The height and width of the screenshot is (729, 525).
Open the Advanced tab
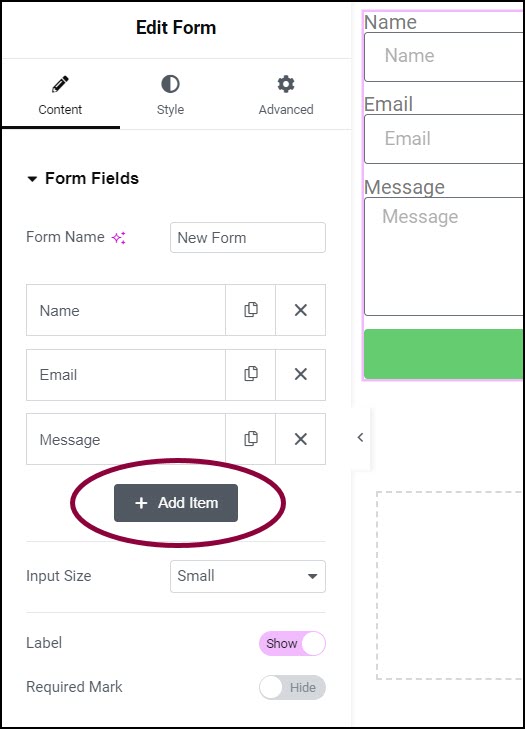pyautogui.click(x=286, y=95)
